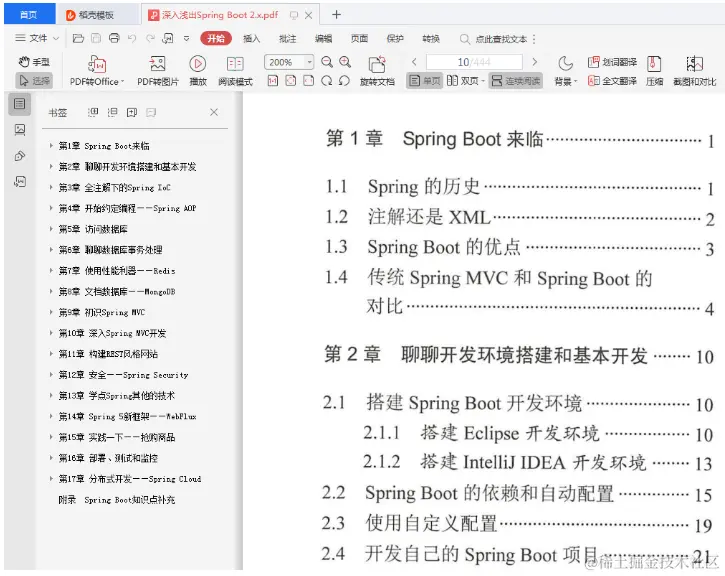Zoom in with the plus magnifier
Viewport: 725px width, 576px height.
[x=345, y=61]
